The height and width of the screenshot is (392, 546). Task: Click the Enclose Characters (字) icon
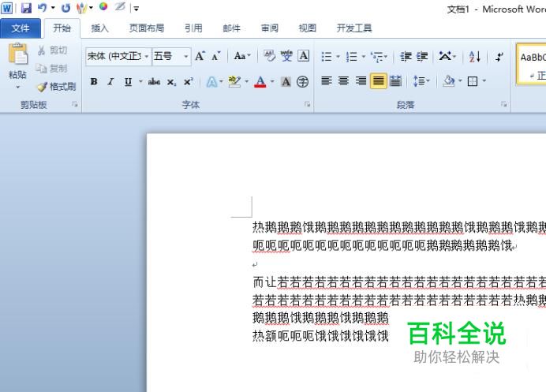click(302, 82)
